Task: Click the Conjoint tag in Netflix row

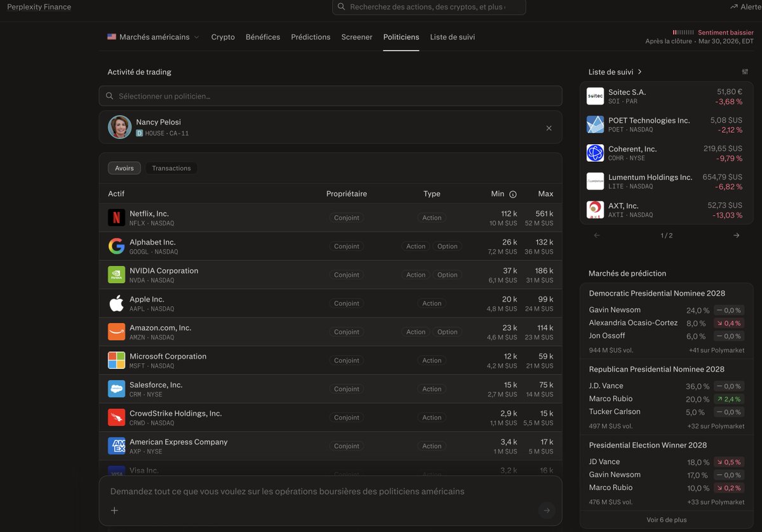Action: (347, 218)
